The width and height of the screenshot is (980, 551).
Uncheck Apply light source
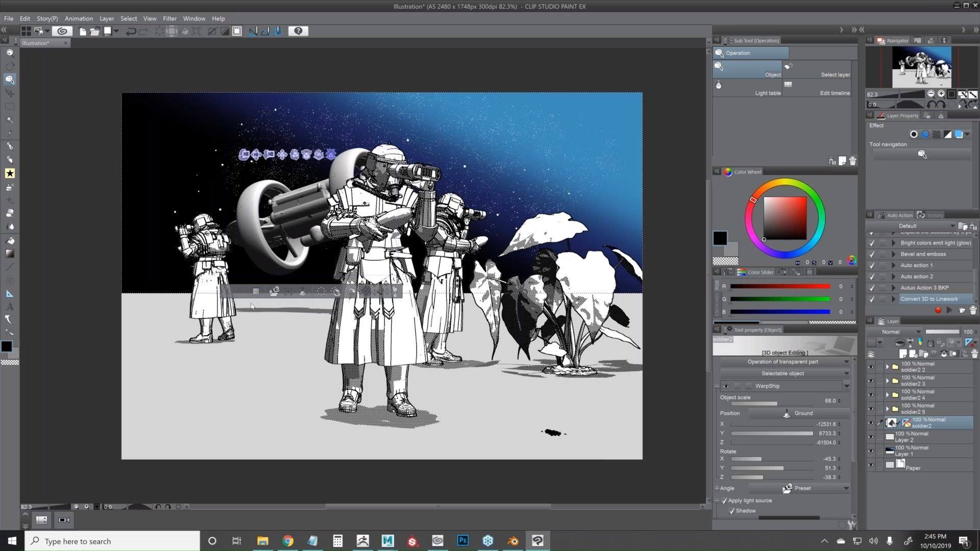coord(724,500)
